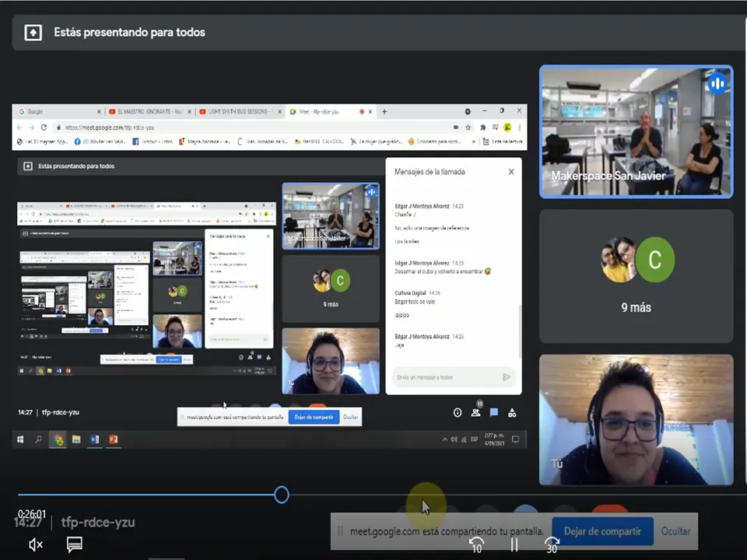Open the Meet activities icon
This screenshot has width=747, height=560.
coord(512,412)
